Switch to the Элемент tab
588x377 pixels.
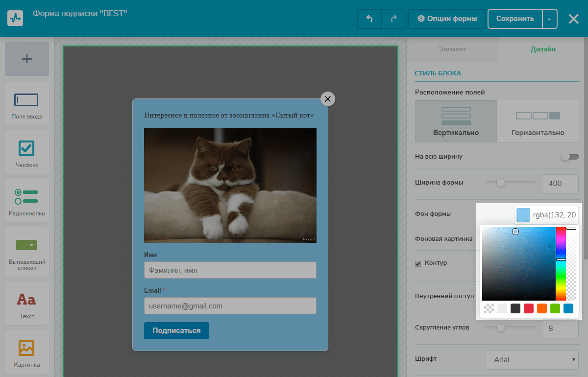(452, 49)
